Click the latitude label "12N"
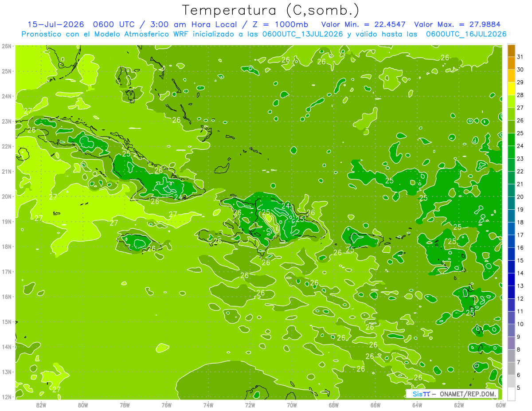Viewport: 532px width, 411px height. pos(7,397)
